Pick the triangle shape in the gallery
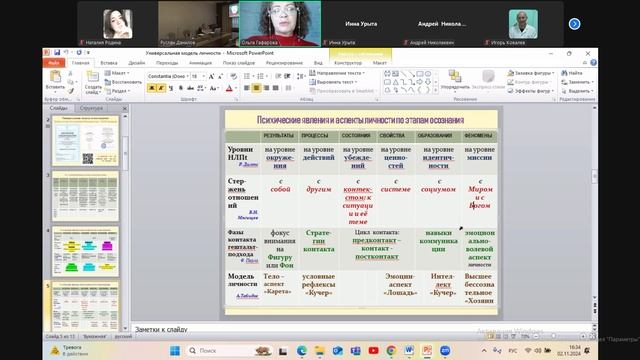 [x=395, y=82]
